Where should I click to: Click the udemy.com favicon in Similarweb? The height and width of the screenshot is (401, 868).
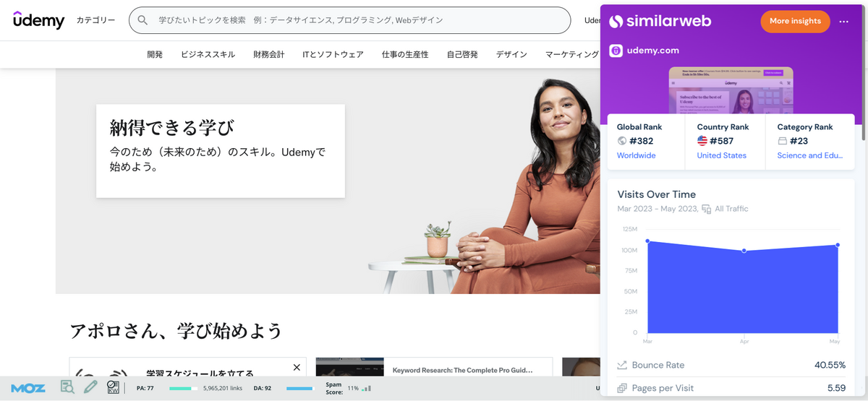click(616, 51)
